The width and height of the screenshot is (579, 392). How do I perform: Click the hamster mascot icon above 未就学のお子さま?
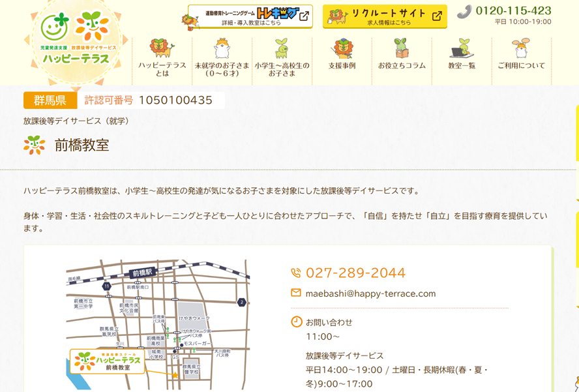click(x=222, y=48)
